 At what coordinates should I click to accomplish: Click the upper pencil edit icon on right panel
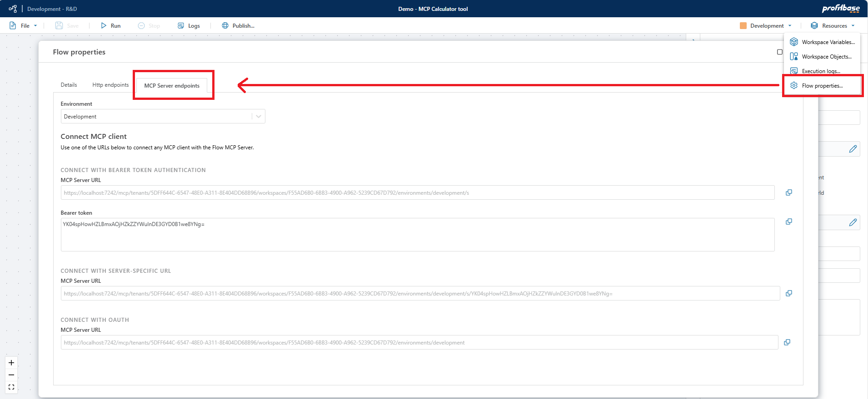pyautogui.click(x=853, y=149)
